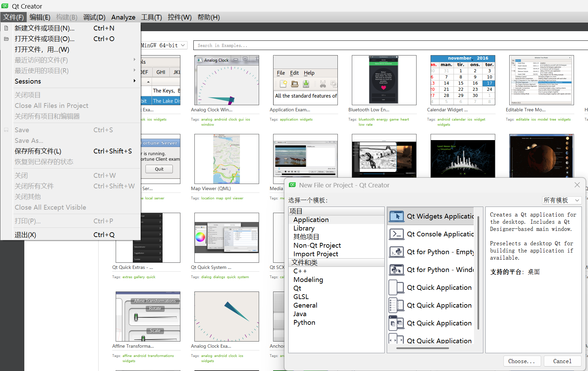Click the Qt Widgets Application template icon

pos(397,216)
